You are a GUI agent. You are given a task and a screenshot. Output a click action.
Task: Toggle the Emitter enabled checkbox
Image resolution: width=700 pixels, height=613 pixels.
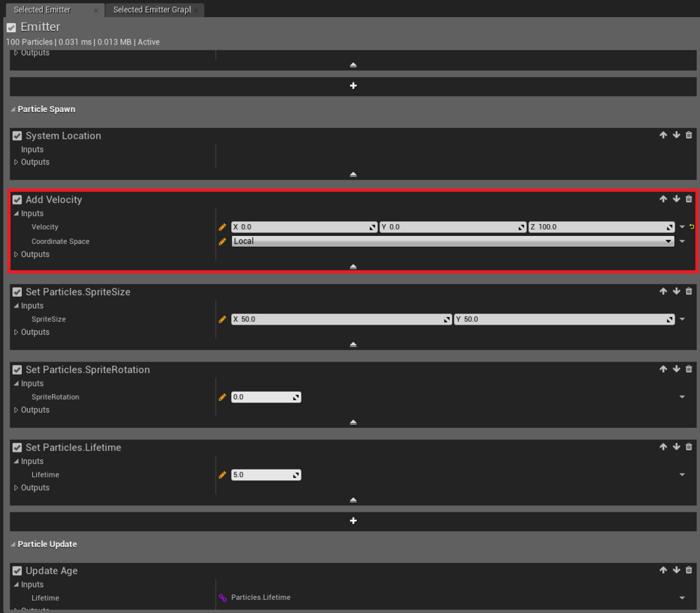click(x=12, y=27)
